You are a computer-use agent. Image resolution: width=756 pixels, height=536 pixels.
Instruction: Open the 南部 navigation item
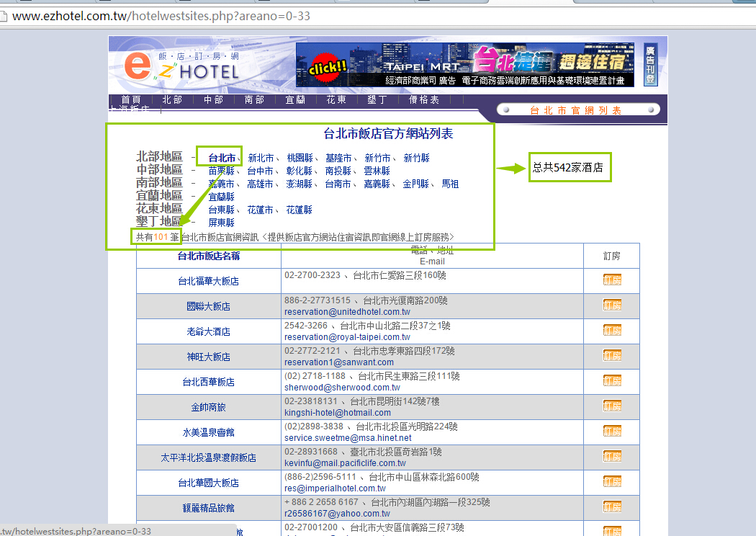point(254,99)
